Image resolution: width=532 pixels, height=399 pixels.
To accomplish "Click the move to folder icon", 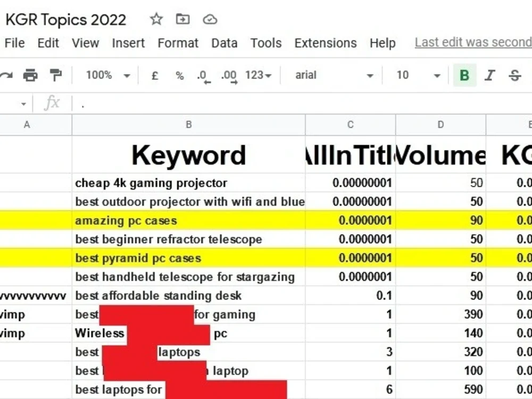I will [182, 19].
